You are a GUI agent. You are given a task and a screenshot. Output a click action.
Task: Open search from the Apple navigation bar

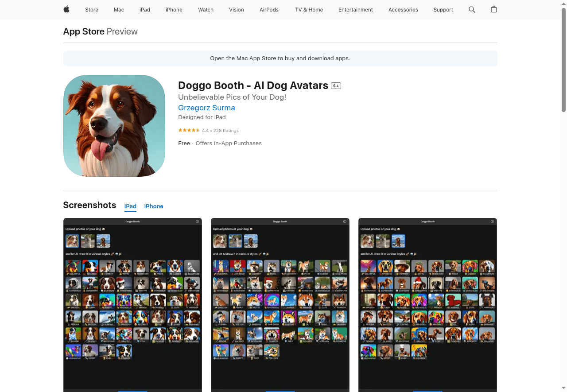pos(471,10)
